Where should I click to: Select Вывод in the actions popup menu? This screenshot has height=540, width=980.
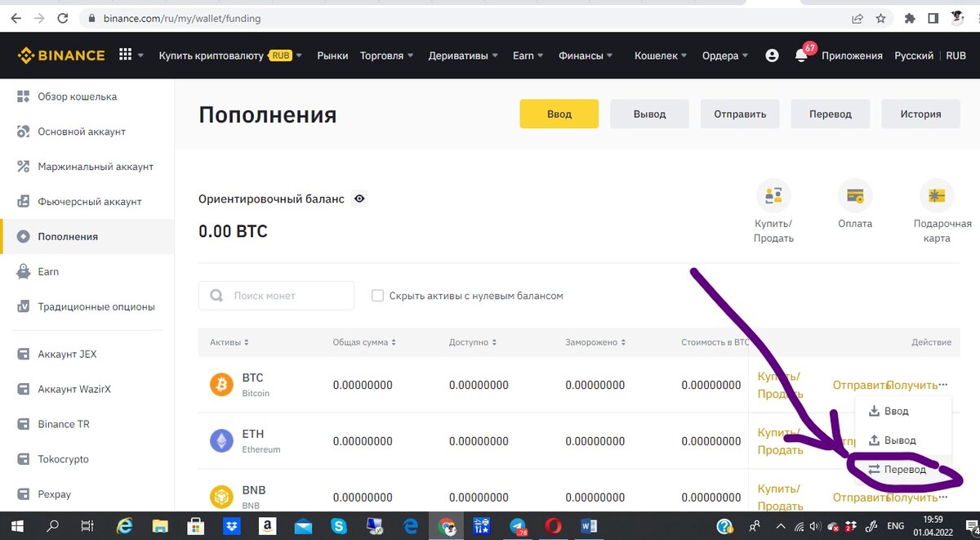902,440
